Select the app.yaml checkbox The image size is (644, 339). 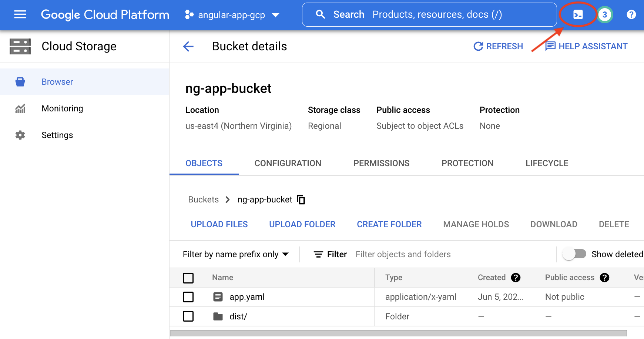[x=188, y=297]
